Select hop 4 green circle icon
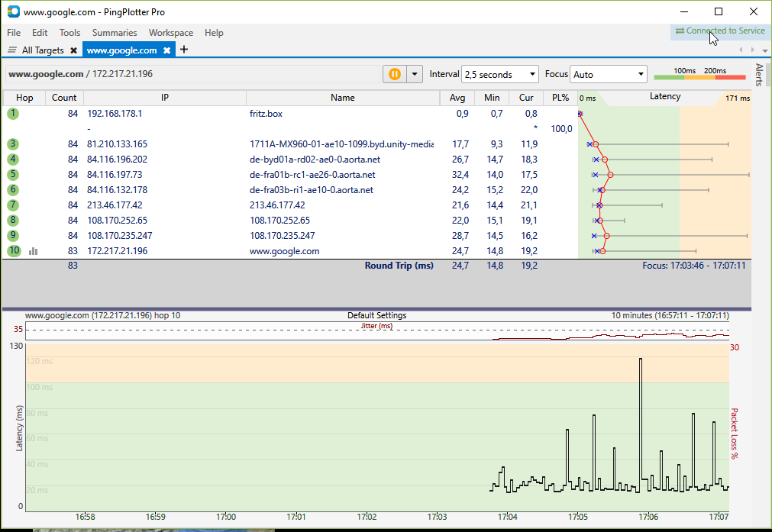 [x=13, y=160]
